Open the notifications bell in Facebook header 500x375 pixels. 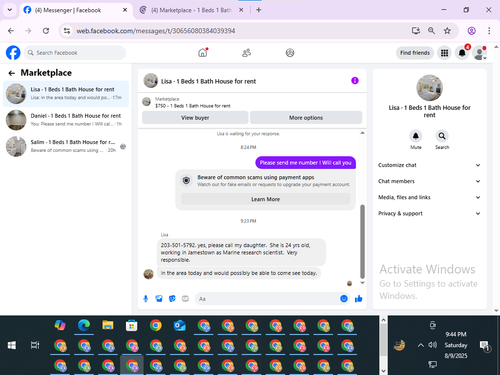[462, 53]
